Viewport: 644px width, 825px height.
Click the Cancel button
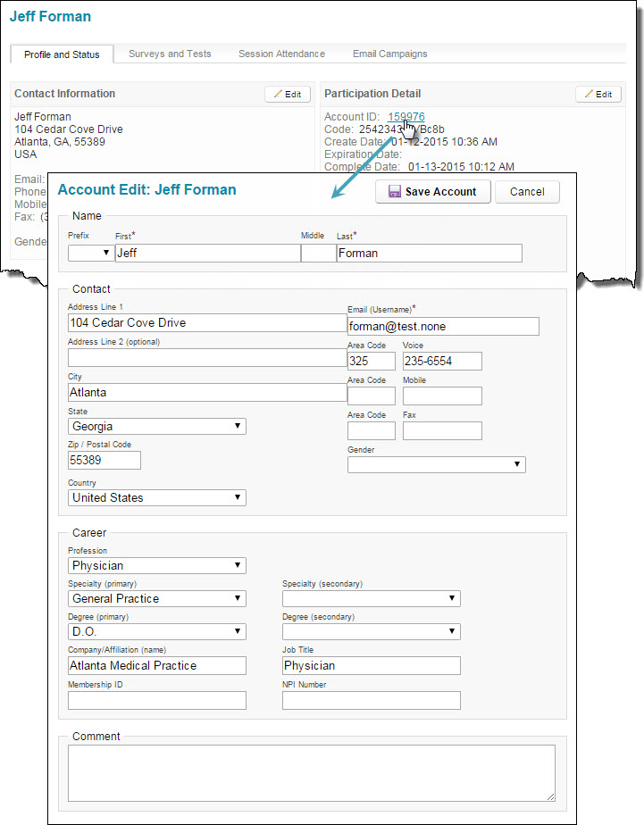tap(527, 191)
